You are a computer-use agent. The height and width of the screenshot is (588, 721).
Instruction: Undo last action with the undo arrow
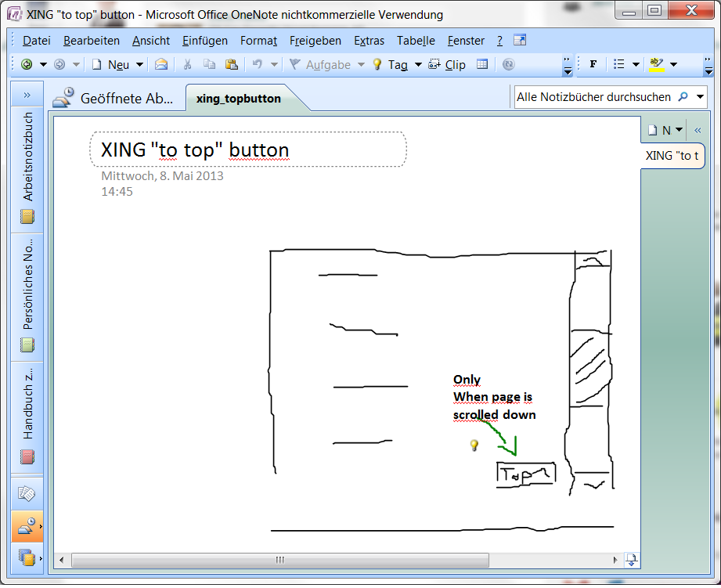[x=258, y=65]
